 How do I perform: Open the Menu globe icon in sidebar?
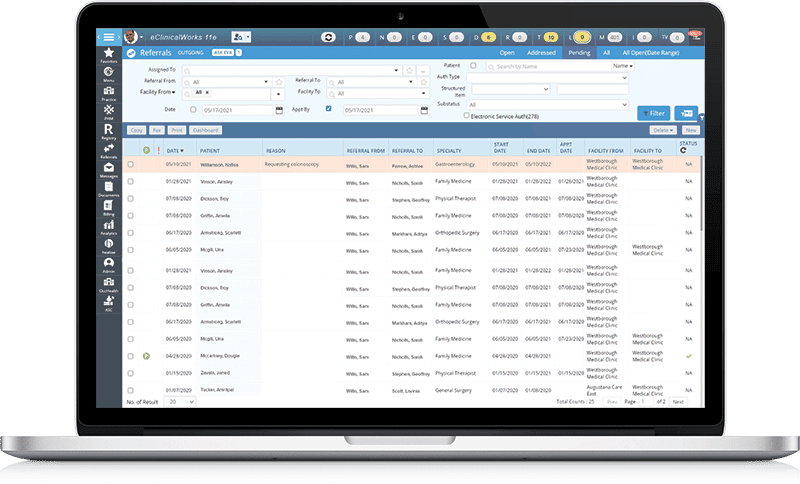pyautogui.click(x=109, y=74)
